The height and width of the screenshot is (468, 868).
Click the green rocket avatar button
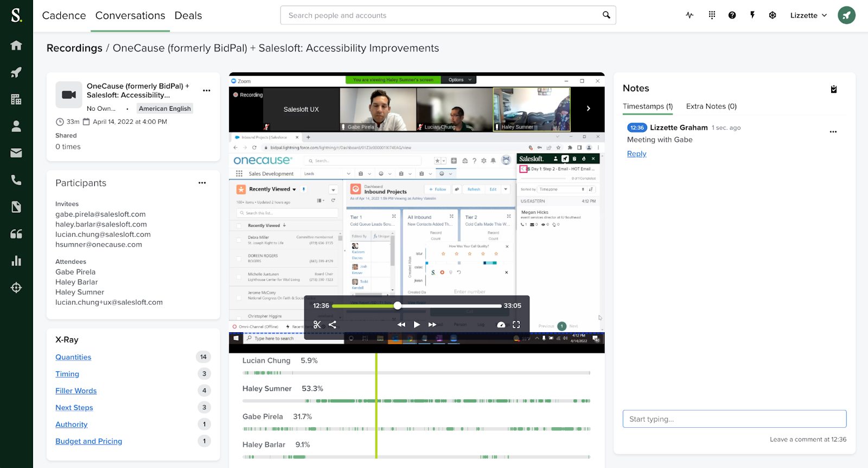(x=846, y=15)
